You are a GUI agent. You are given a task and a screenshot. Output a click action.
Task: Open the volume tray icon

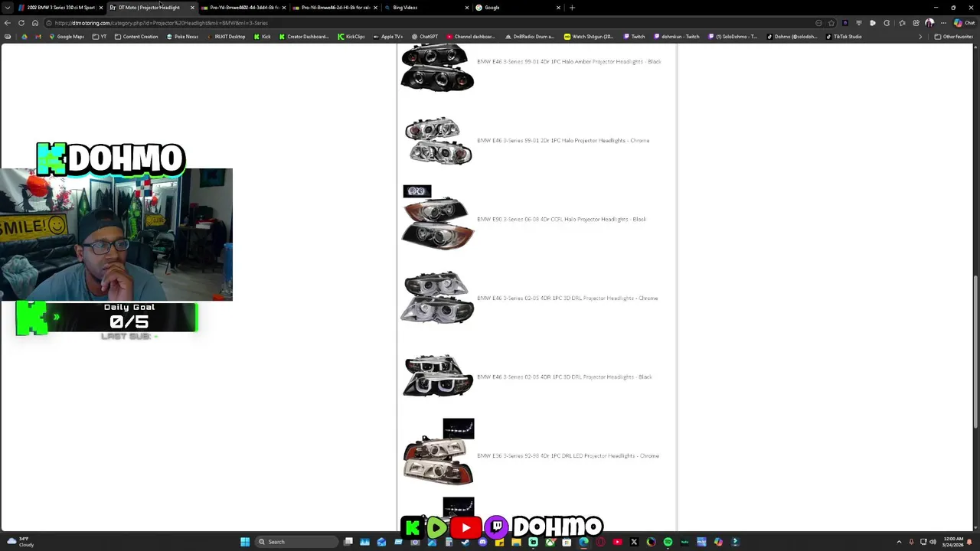click(933, 542)
